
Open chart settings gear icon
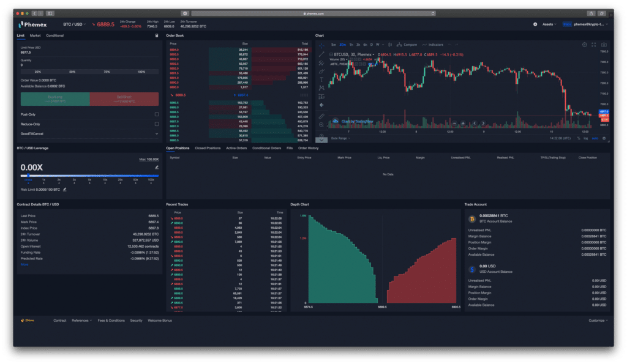[x=585, y=45]
